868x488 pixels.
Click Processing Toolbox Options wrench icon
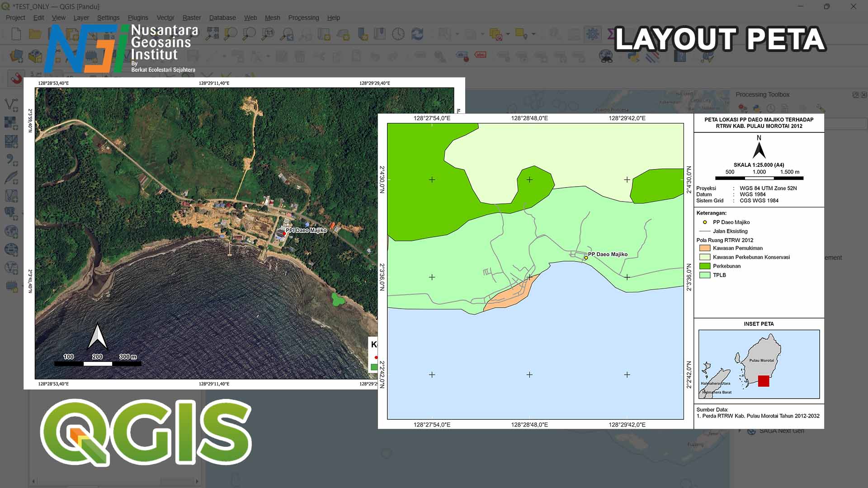[821, 108]
